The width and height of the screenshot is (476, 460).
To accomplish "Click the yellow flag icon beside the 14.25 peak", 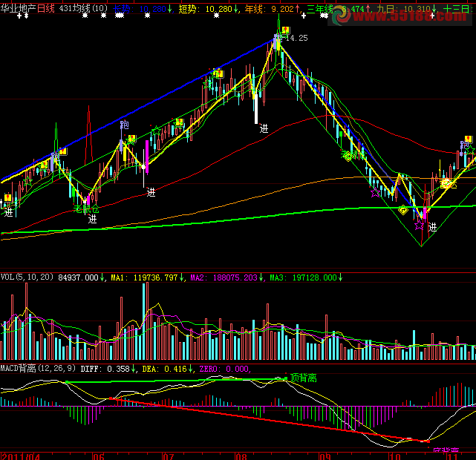I will click(285, 30).
